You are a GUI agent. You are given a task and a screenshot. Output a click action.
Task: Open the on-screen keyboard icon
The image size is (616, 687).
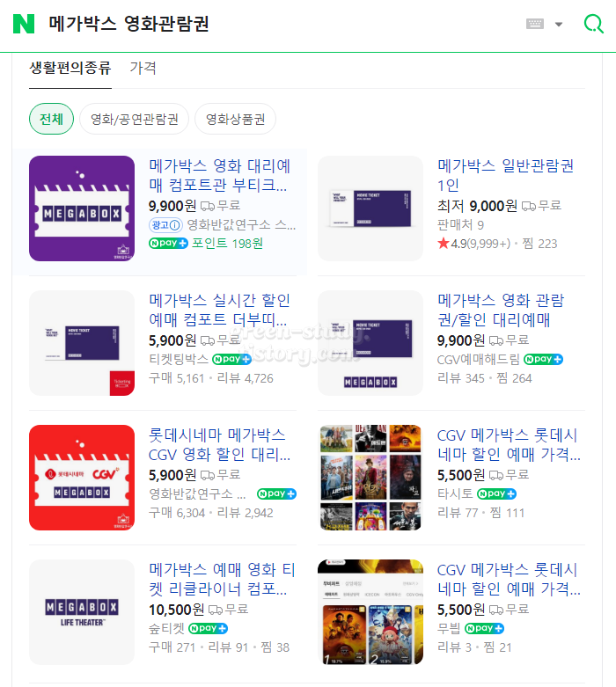534,24
